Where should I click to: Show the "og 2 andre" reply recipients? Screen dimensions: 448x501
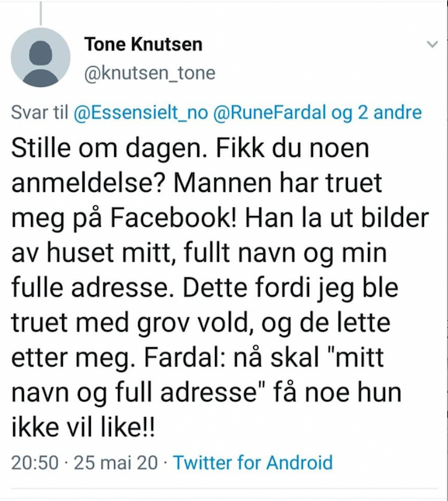(377, 113)
